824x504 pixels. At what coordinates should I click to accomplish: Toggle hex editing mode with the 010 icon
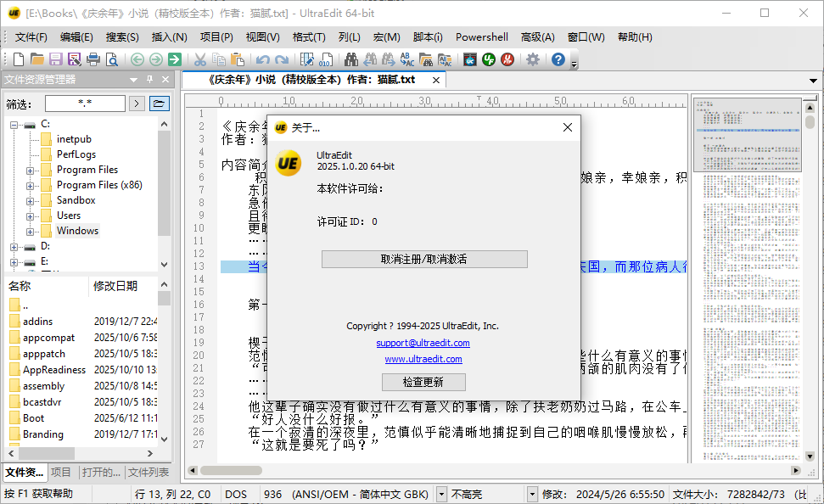click(327, 60)
